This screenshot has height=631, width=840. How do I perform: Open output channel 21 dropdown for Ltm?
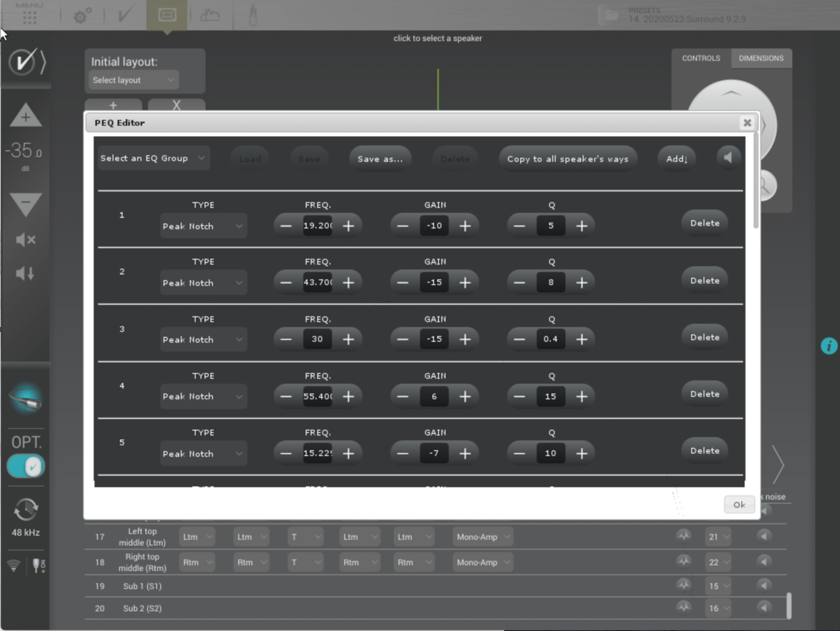coord(718,536)
